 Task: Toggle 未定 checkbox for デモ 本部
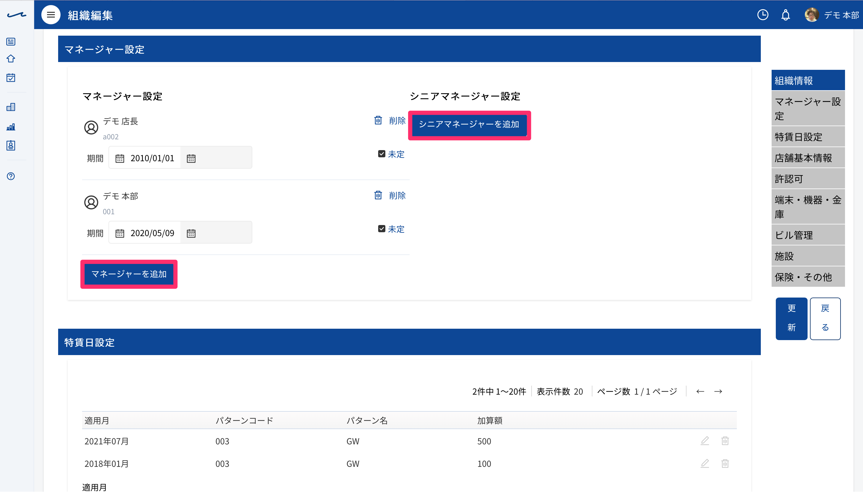tap(381, 229)
